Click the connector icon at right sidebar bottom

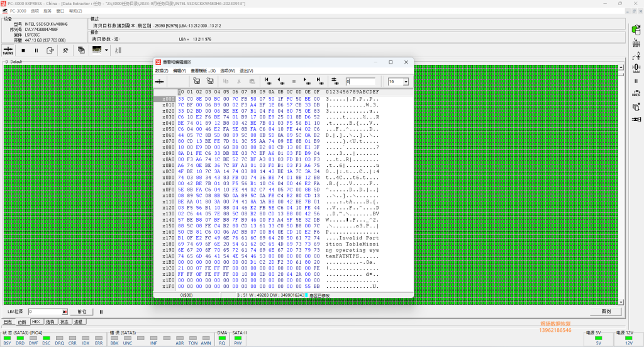(x=636, y=119)
